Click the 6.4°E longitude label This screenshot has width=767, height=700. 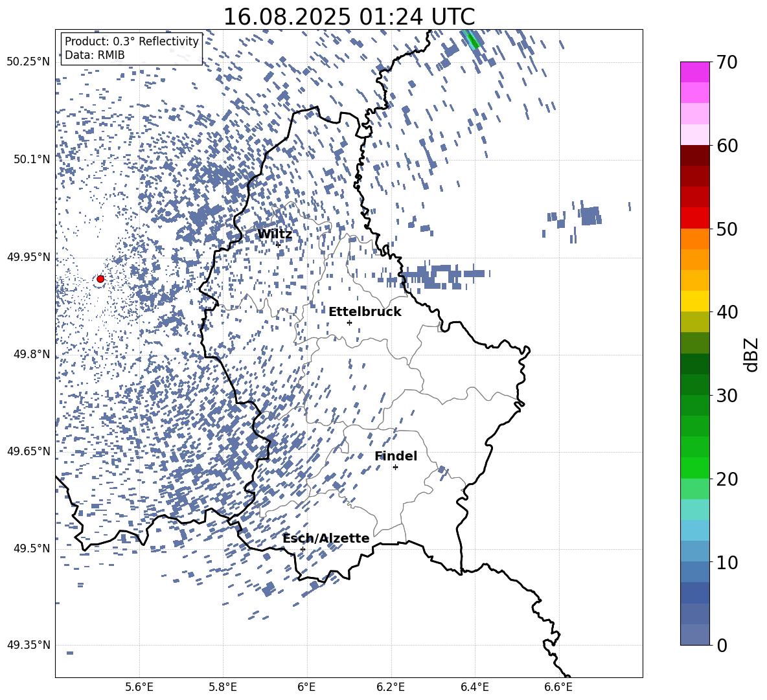474,687
